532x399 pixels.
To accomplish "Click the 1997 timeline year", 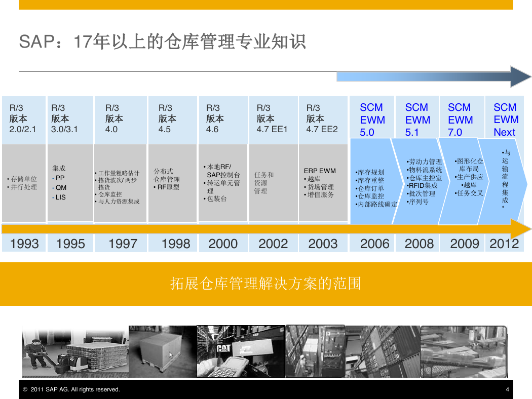I will click(x=123, y=244).
